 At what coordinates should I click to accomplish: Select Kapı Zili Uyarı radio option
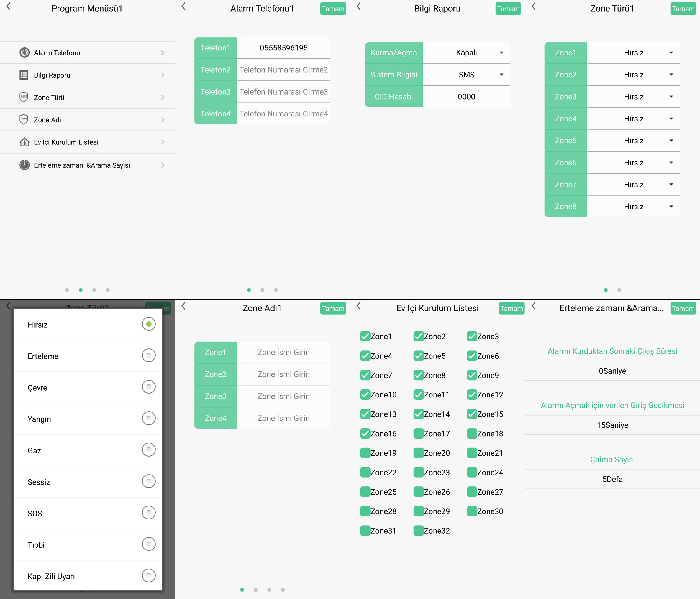click(149, 576)
